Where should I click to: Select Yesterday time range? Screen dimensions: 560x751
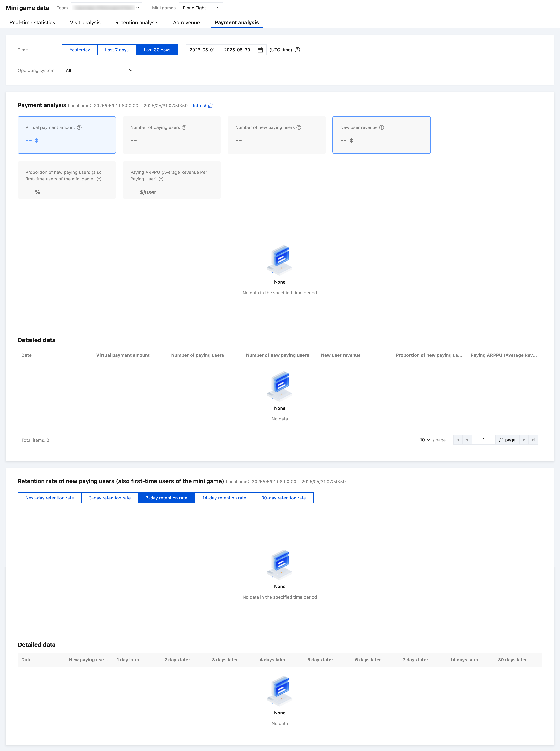tap(80, 50)
